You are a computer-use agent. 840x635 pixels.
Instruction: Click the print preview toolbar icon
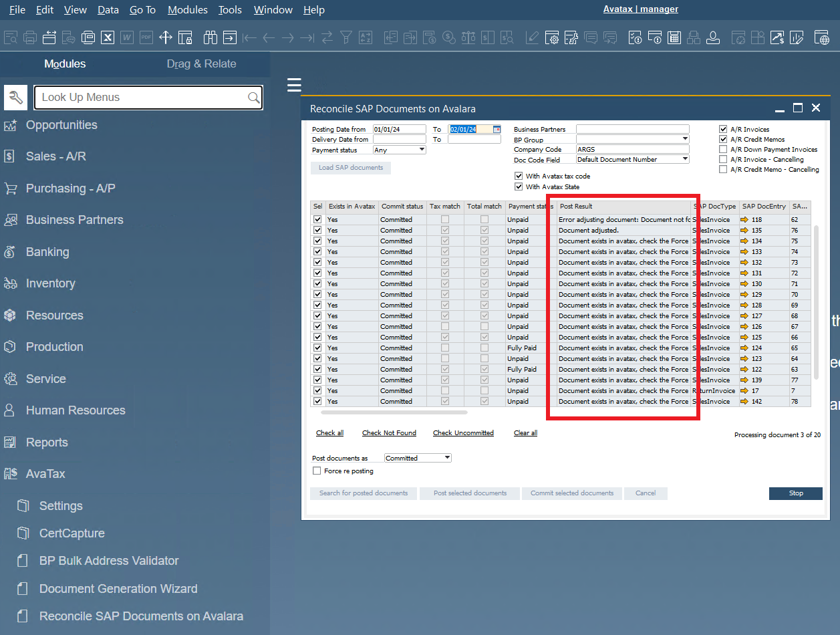[x=11, y=37]
